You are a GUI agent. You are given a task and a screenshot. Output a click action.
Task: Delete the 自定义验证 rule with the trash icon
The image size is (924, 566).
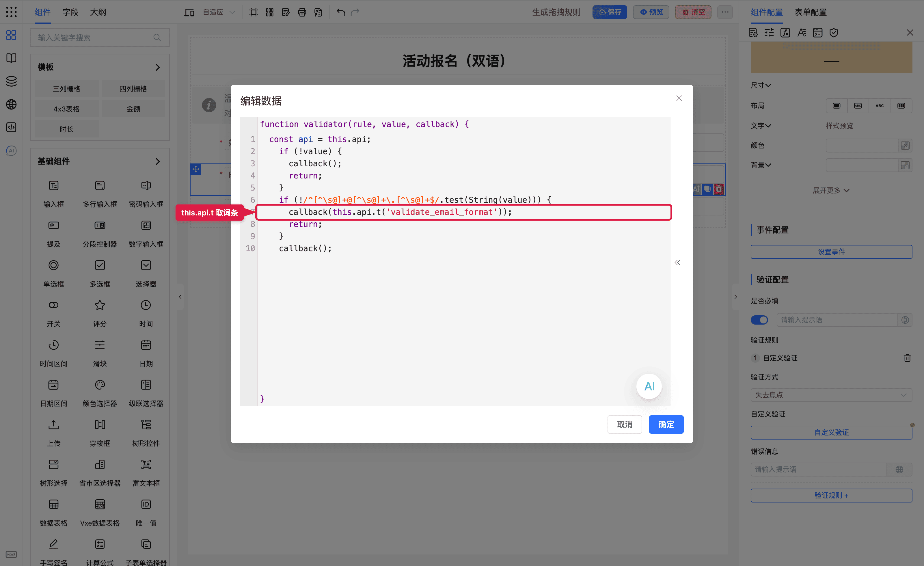coord(907,358)
